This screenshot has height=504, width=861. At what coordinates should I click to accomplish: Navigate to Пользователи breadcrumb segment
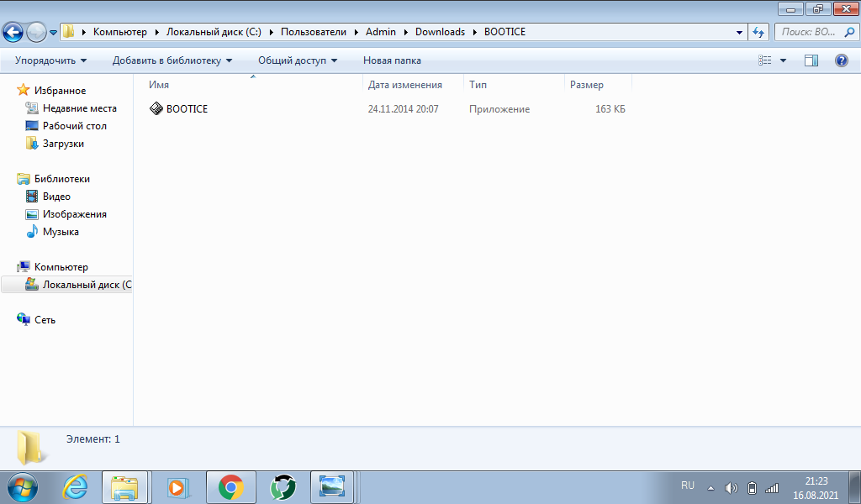point(314,32)
